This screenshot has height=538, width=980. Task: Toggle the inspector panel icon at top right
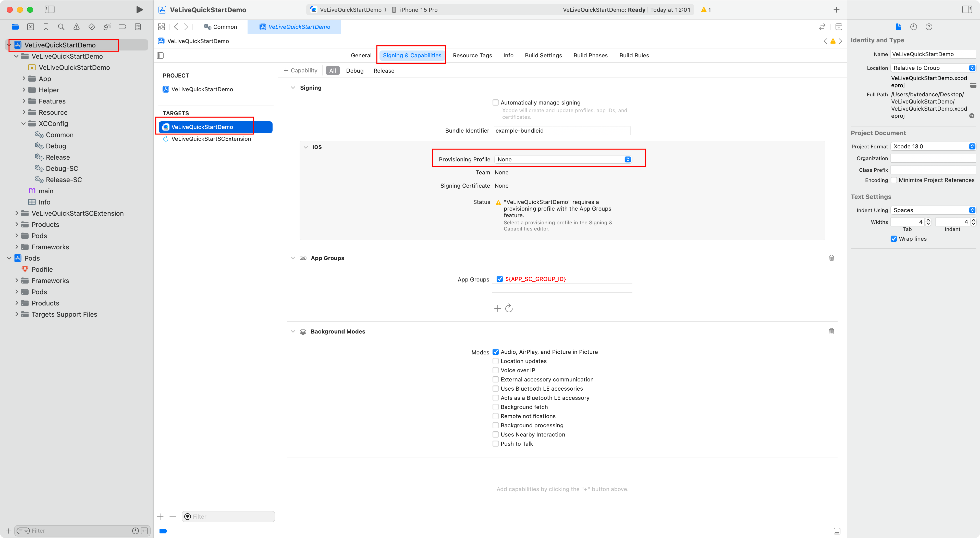(x=967, y=9)
